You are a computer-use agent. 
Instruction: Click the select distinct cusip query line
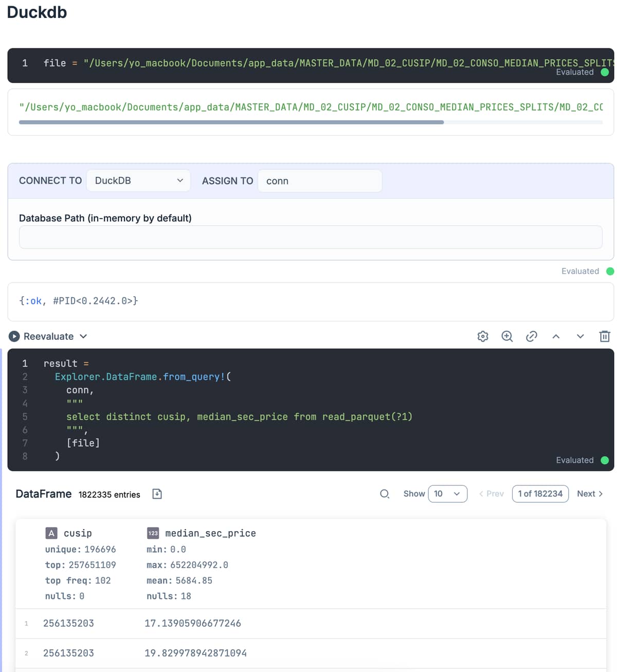coord(240,416)
